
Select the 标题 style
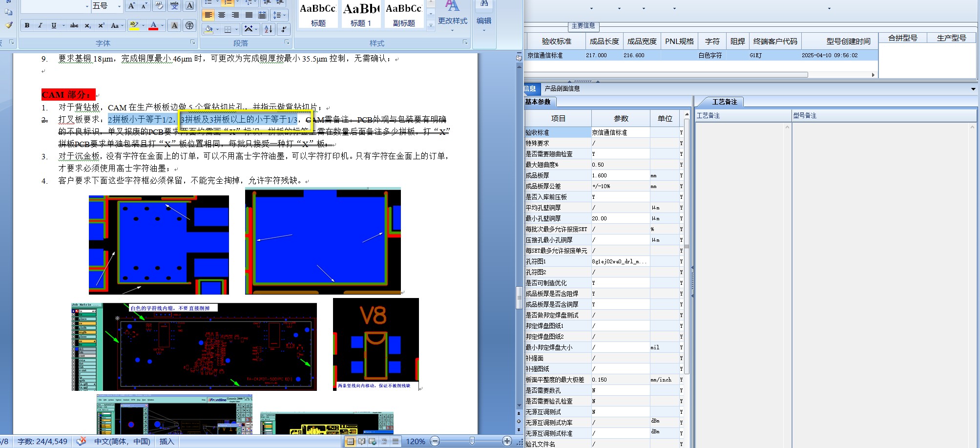[x=318, y=15]
